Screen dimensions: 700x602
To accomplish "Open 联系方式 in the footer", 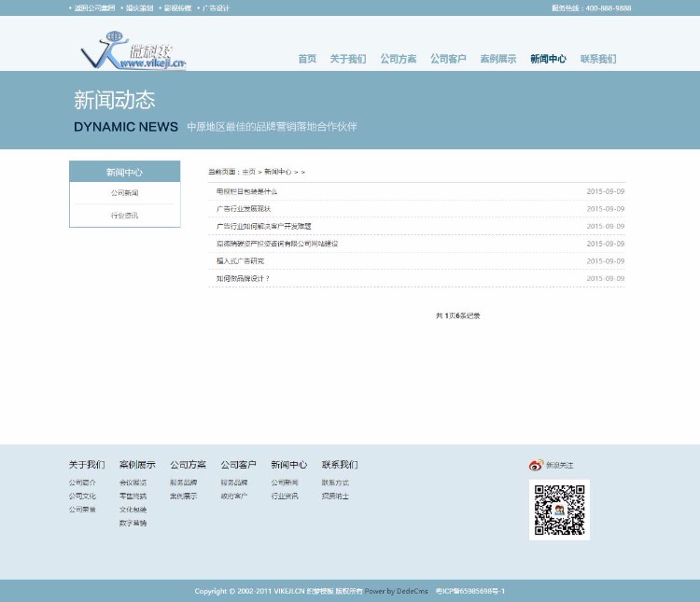I will pos(335,483).
